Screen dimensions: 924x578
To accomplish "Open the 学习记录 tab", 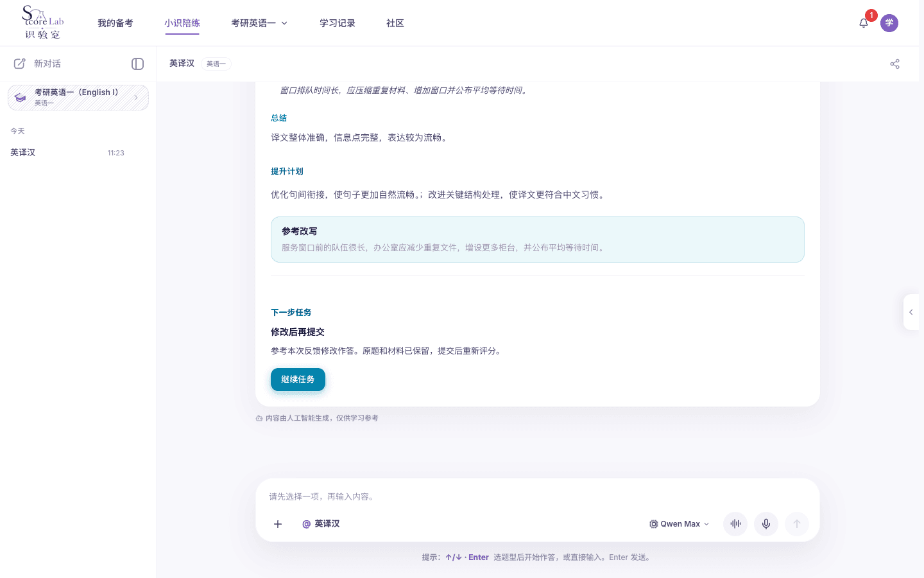I will [338, 23].
